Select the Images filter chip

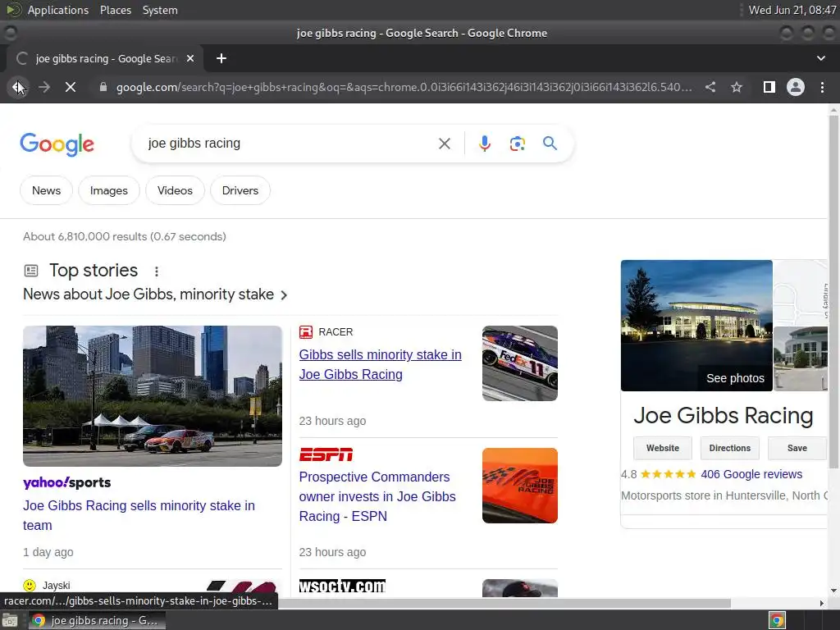(109, 190)
